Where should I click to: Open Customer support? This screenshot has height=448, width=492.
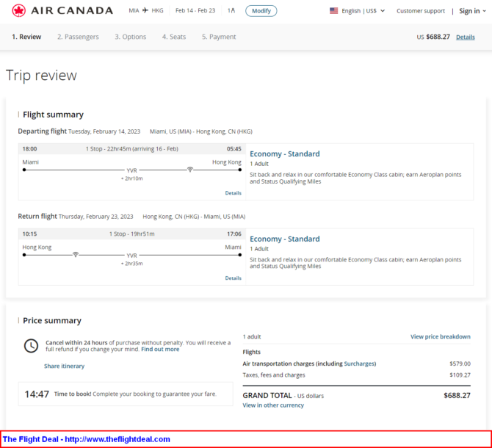421,11
